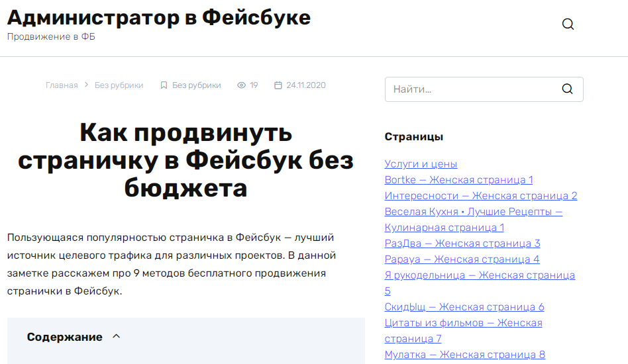Image resolution: width=628 pixels, height=364 pixels.
Task: Open Bortke — Женская страница 1
Action: [x=458, y=180]
